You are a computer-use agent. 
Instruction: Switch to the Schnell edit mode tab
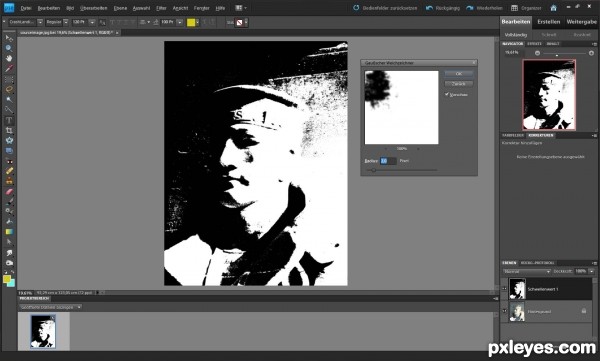548,34
